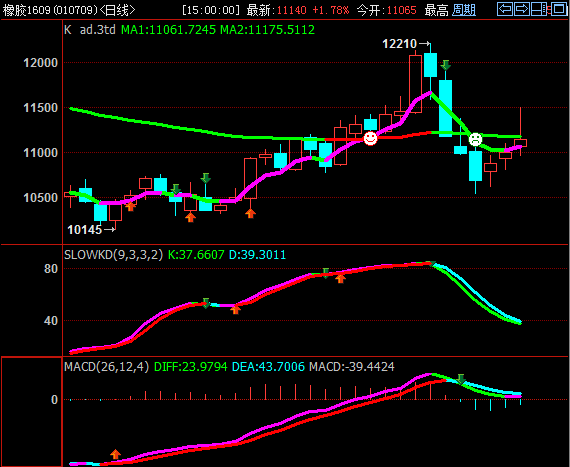Click the MA2:11175.5112 legend value
Image resolution: width=570 pixels, height=467 pixels.
267,30
